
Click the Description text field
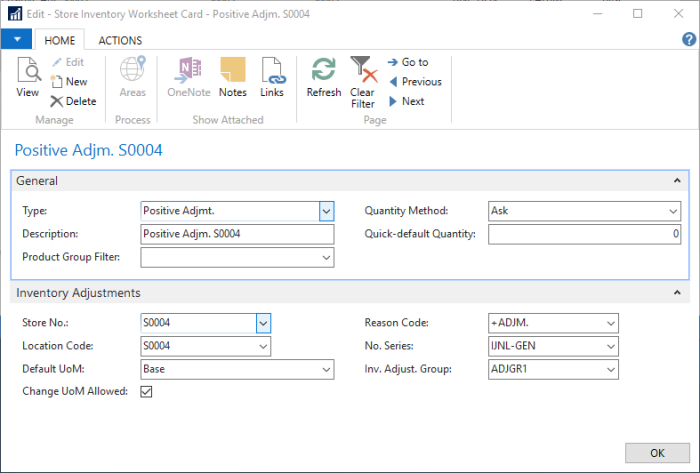(x=237, y=234)
